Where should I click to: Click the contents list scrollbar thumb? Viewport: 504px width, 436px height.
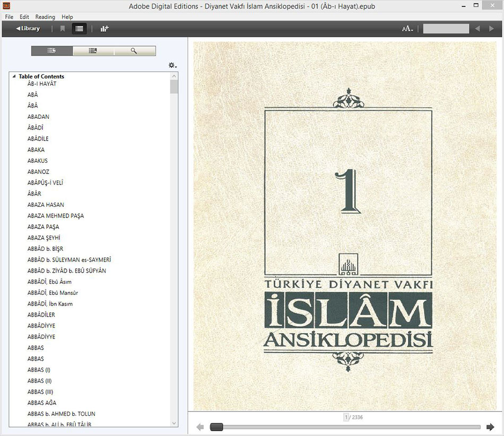coord(174,87)
